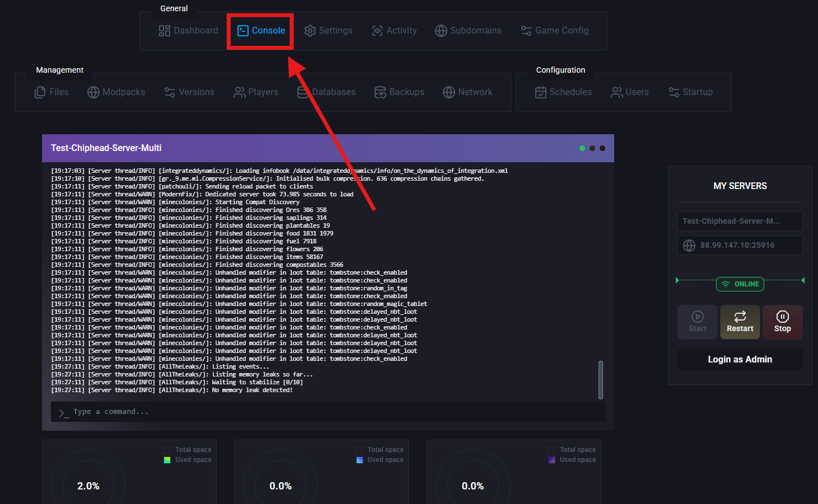The width and height of the screenshot is (818, 504).
Task: Click the console output scrollbar
Action: click(601, 380)
